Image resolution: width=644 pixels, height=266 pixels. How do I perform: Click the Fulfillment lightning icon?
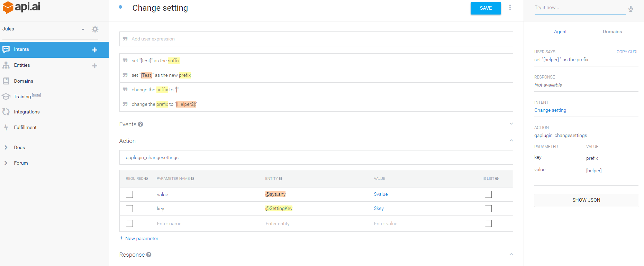[6, 127]
